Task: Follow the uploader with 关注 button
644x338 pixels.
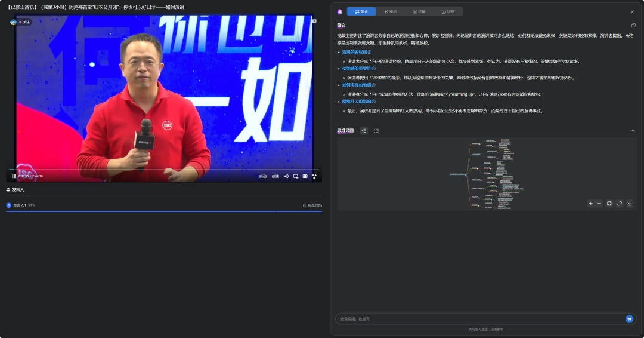Action: [x=24, y=22]
